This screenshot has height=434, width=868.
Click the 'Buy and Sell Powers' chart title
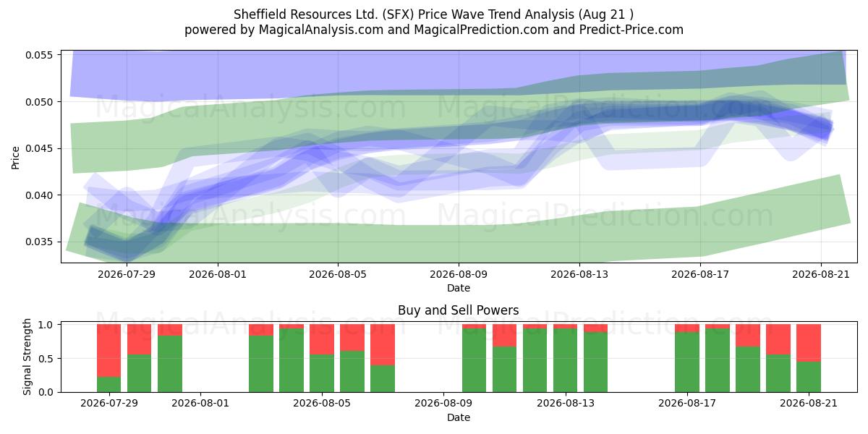[459, 310]
